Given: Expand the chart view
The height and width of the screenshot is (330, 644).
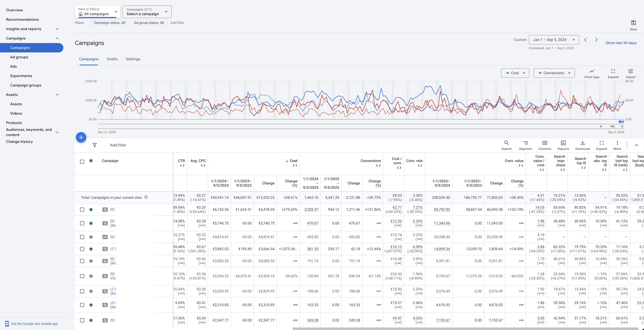Looking at the screenshot, I should pyautogui.click(x=613, y=74).
